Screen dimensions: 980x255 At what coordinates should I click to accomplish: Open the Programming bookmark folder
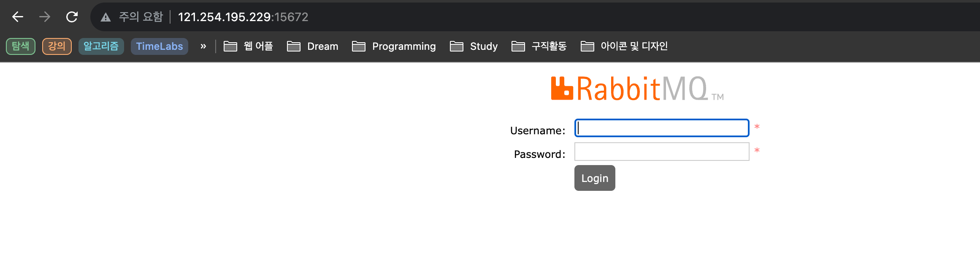click(x=394, y=46)
